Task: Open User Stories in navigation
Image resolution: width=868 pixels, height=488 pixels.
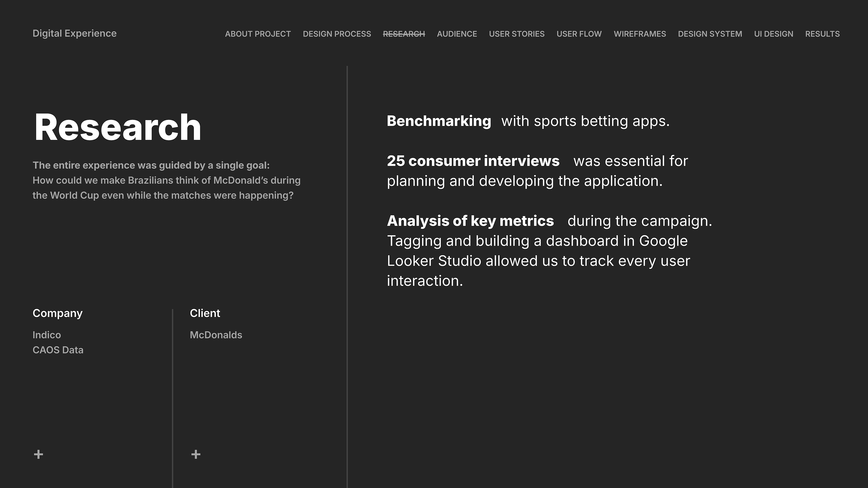Action: [x=517, y=34]
